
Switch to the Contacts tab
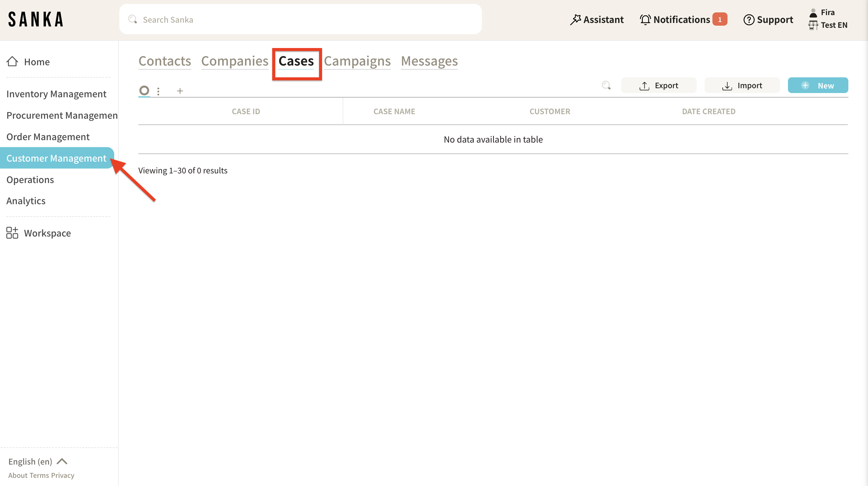pyautogui.click(x=164, y=61)
